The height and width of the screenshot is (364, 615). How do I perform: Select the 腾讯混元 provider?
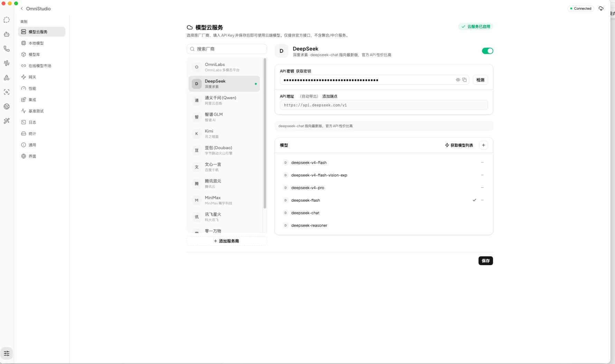coord(224,183)
